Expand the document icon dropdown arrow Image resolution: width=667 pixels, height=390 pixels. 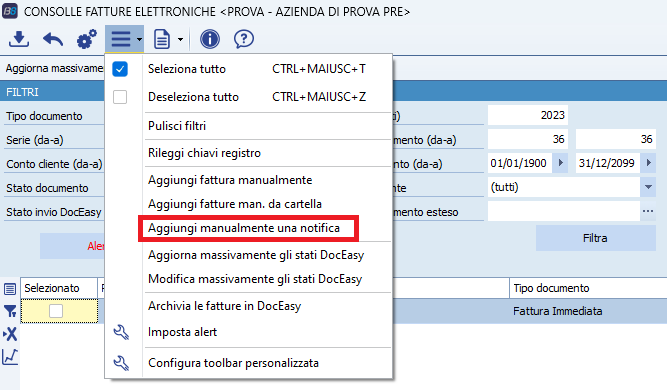(x=180, y=39)
